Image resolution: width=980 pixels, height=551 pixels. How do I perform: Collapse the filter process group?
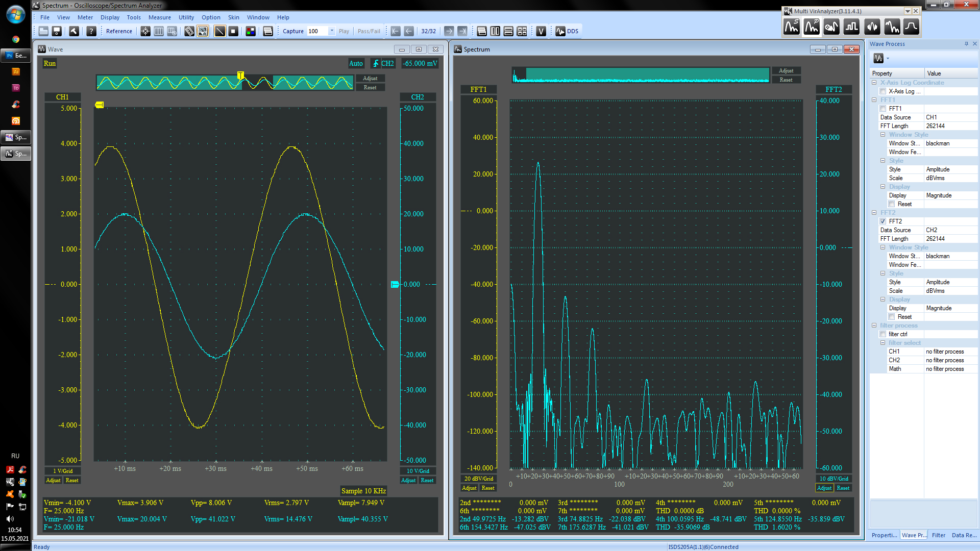pos(874,325)
